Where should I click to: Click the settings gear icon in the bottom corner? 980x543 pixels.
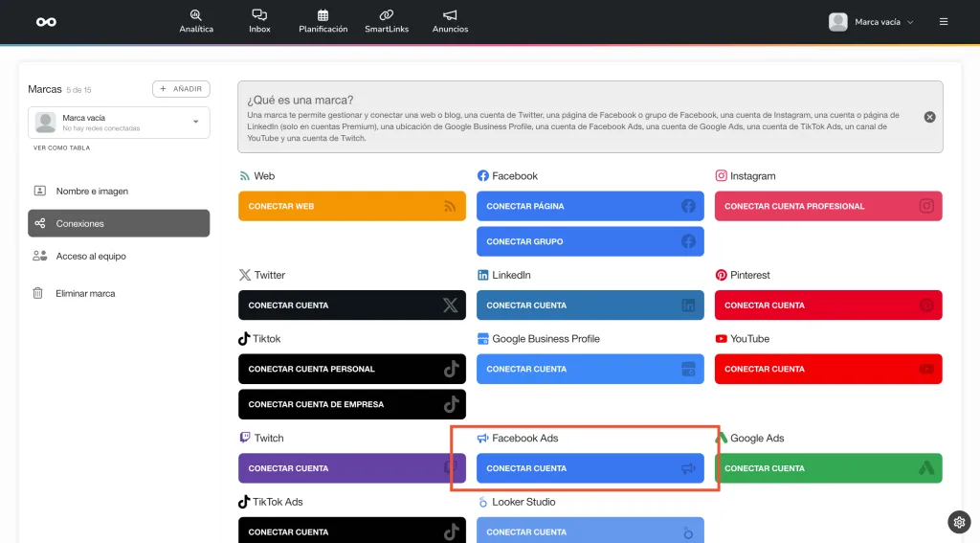(959, 522)
